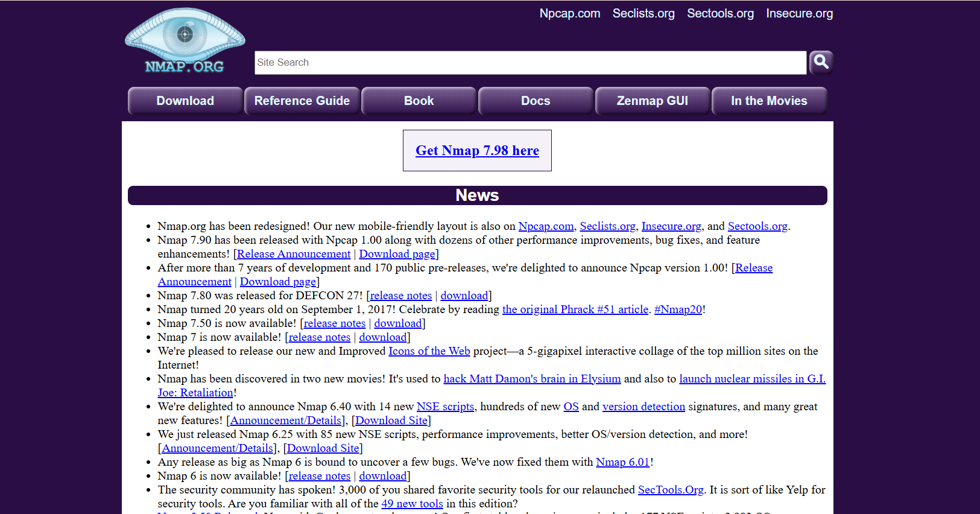Image resolution: width=980 pixels, height=514 pixels.
Task: Go to the Book section
Action: pos(419,101)
